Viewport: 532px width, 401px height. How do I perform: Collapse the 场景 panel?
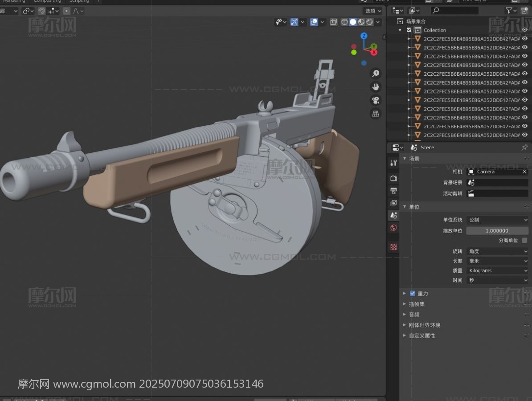[405, 159]
